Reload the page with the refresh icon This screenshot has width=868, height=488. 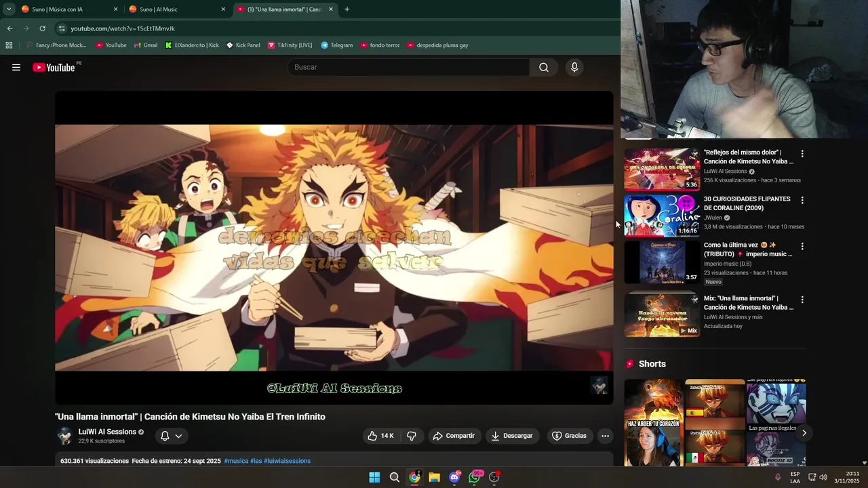[42, 28]
